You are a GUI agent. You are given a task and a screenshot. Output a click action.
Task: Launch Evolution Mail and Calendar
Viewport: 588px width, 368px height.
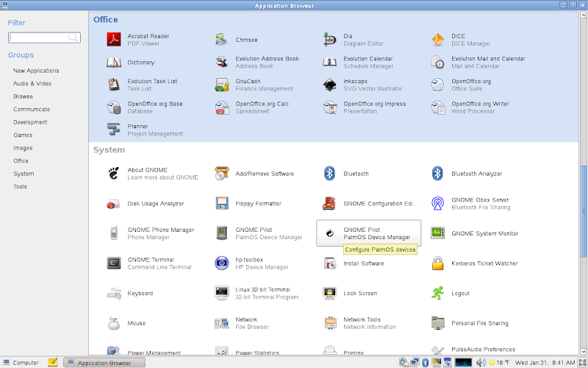click(x=478, y=63)
